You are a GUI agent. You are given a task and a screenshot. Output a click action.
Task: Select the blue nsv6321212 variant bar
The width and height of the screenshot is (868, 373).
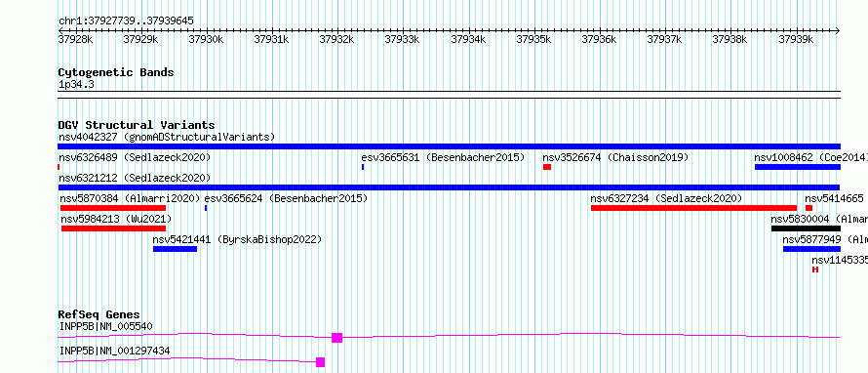click(449, 187)
